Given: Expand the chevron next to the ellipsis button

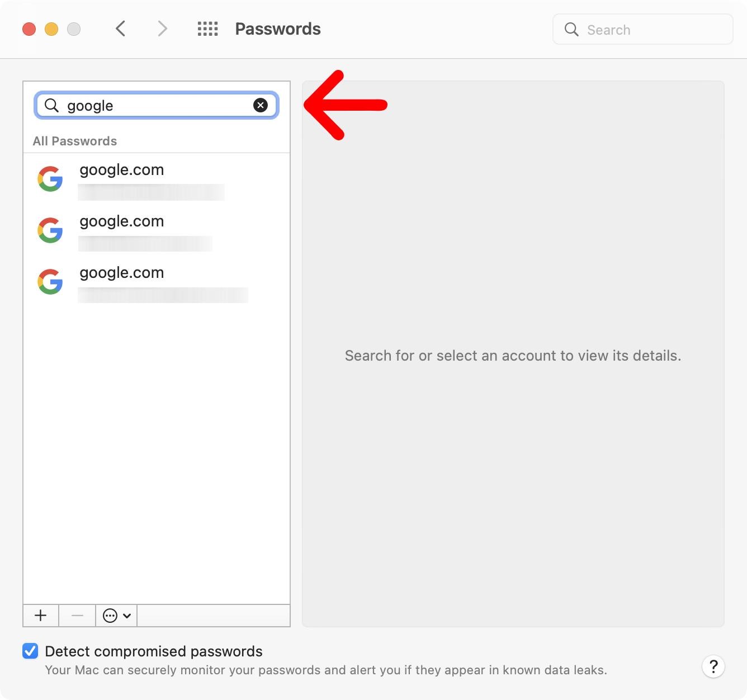Looking at the screenshot, I should coord(127,615).
